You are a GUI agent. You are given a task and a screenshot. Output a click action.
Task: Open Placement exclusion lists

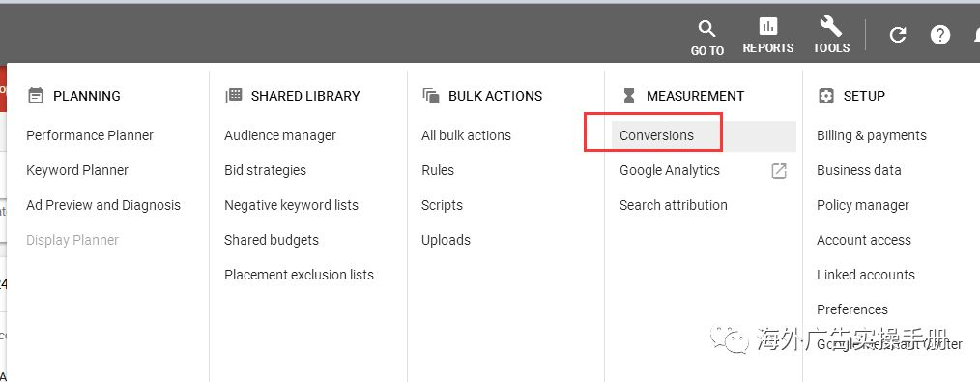click(x=299, y=275)
